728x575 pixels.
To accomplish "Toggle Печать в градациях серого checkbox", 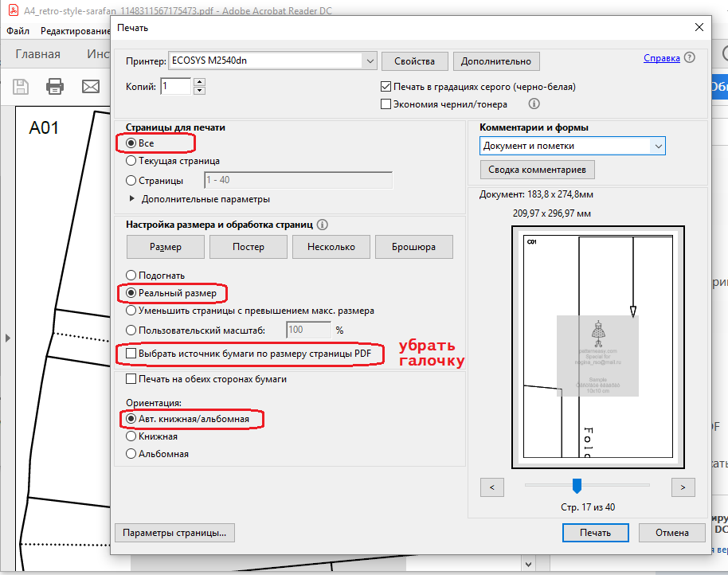I will [386, 86].
